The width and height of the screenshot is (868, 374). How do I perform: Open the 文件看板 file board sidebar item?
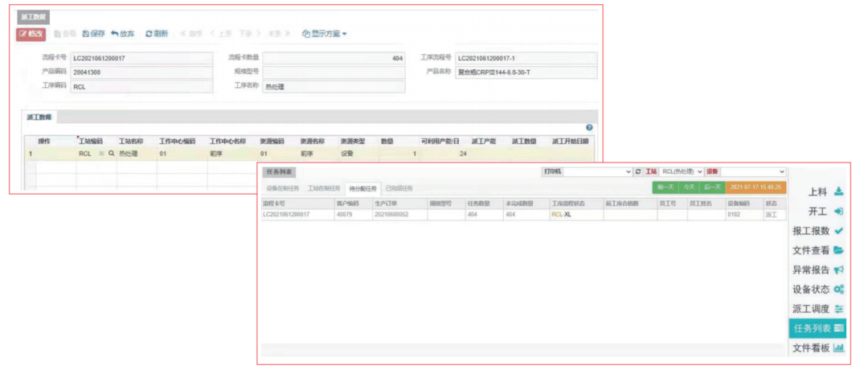click(818, 348)
